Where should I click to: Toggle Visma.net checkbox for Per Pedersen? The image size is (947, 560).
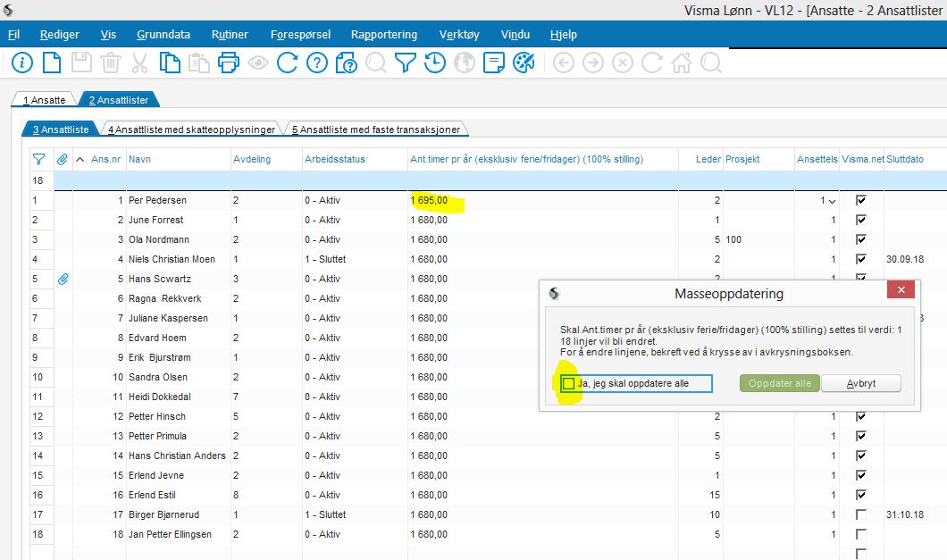(860, 200)
